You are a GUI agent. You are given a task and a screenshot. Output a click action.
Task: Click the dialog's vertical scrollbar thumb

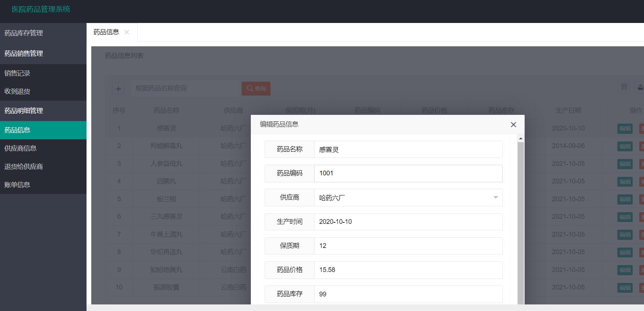[x=521, y=222]
